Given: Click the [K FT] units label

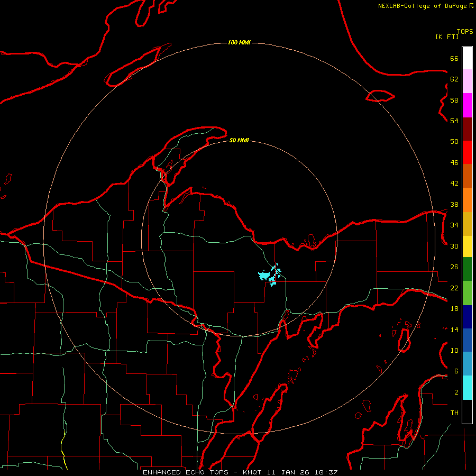Looking at the screenshot, I should pos(447,37).
